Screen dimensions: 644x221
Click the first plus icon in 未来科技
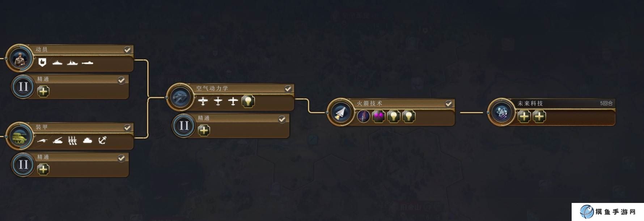click(x=524, y=116)
